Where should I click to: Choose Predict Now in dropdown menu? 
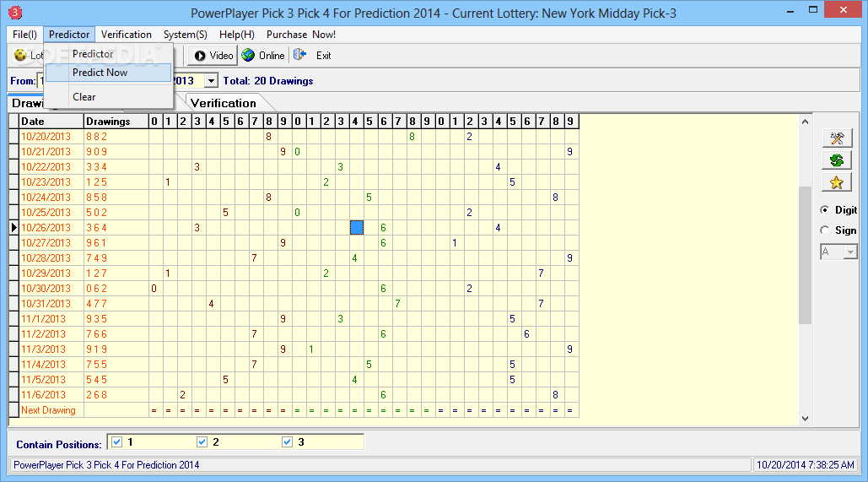pyautogui.click(x=109, y=73)
